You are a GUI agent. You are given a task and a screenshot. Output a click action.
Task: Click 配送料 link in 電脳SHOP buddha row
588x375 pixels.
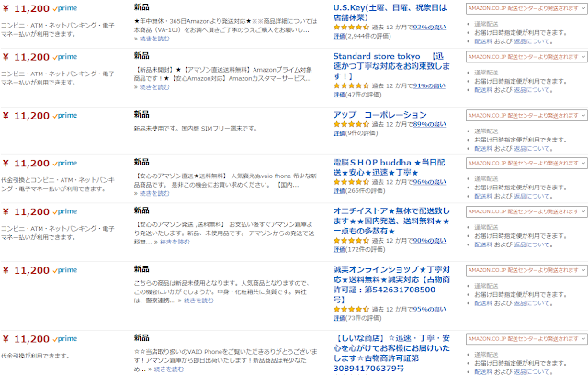[x=483, y=196]
